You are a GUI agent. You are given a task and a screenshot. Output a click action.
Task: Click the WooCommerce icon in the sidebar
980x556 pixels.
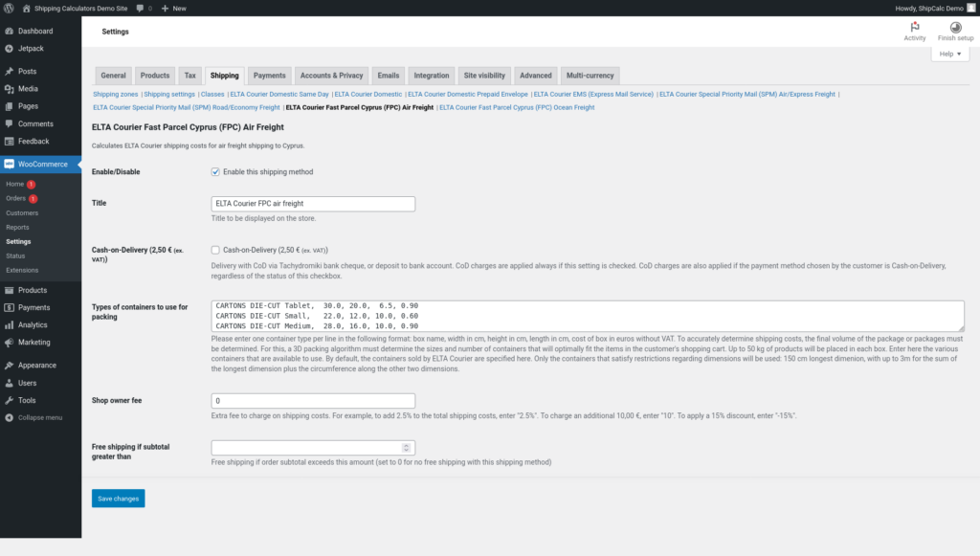[10, 165]
